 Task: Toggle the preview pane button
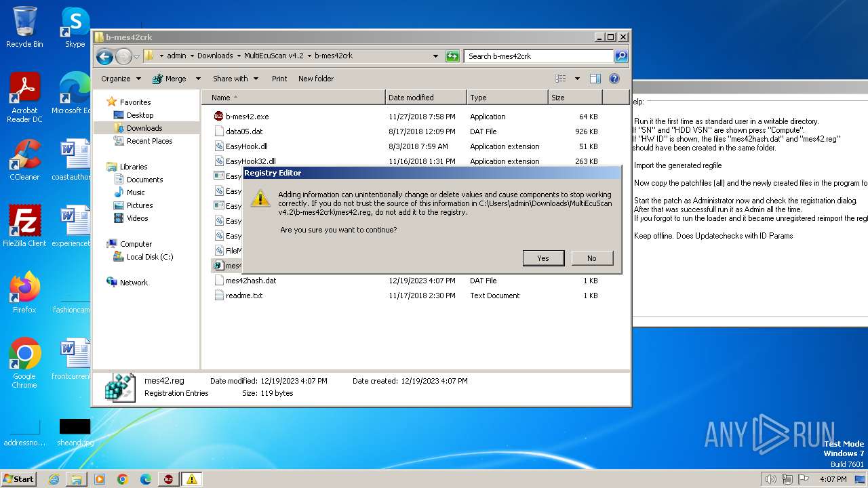[595, 79]
